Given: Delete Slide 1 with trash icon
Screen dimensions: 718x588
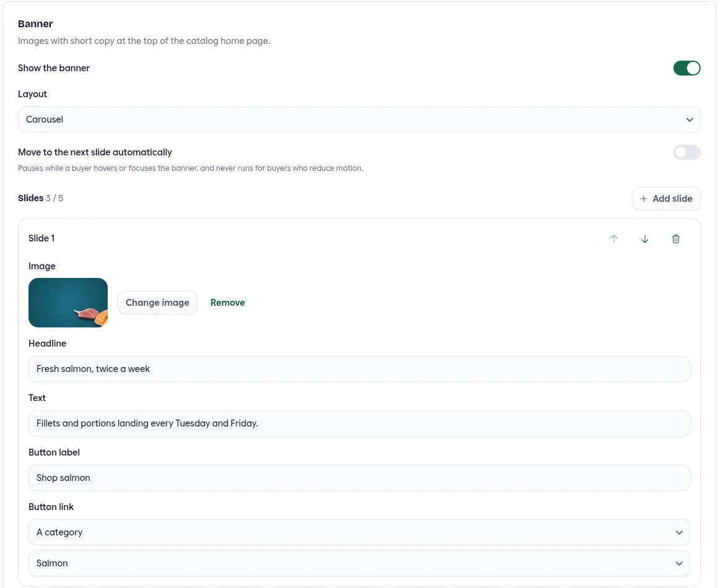Looking at the screenshot, I should [x=676, y=238].
